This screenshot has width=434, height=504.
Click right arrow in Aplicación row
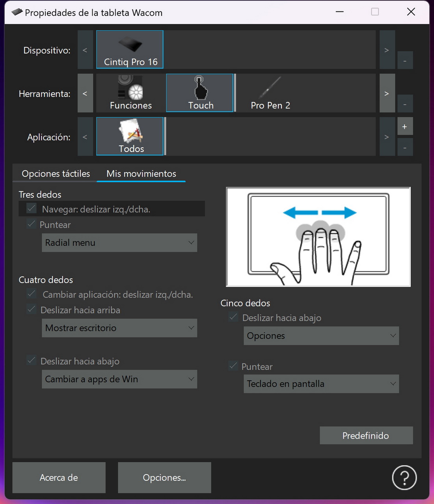387,137
